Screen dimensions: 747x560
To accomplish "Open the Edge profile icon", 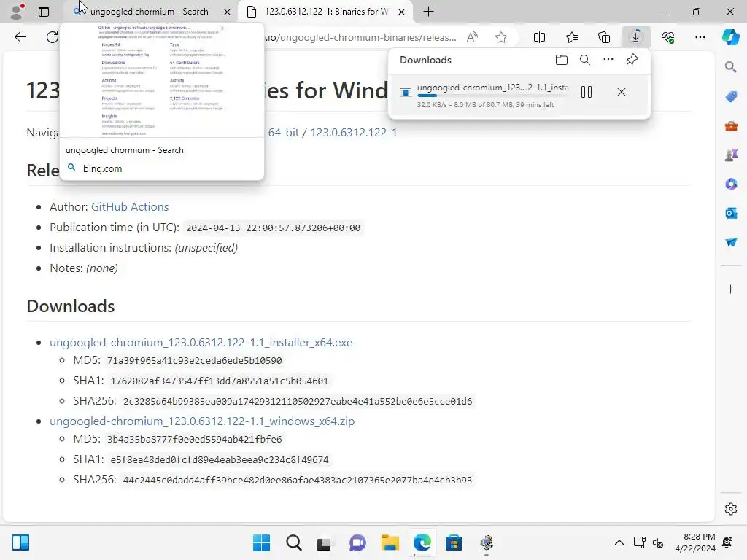I will (x=17, y=12).
